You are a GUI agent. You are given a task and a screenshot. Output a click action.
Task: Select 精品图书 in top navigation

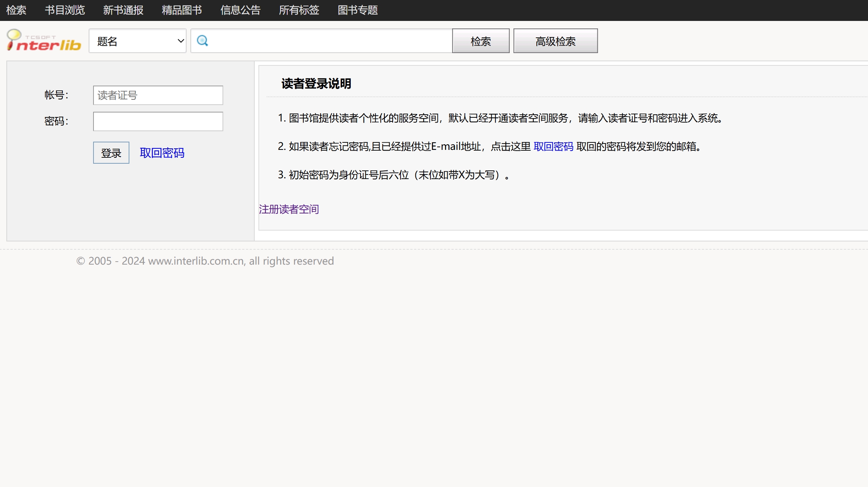coord(182,10)
